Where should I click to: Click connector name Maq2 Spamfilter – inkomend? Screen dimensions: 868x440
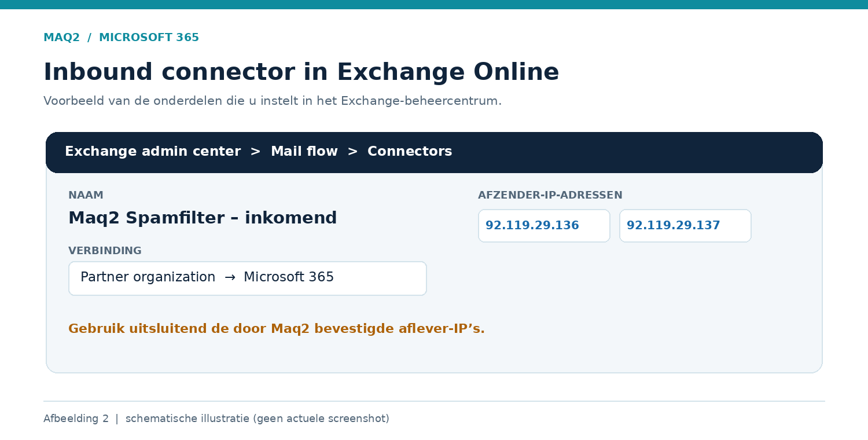pyautogui.click(x=203, y=218)
